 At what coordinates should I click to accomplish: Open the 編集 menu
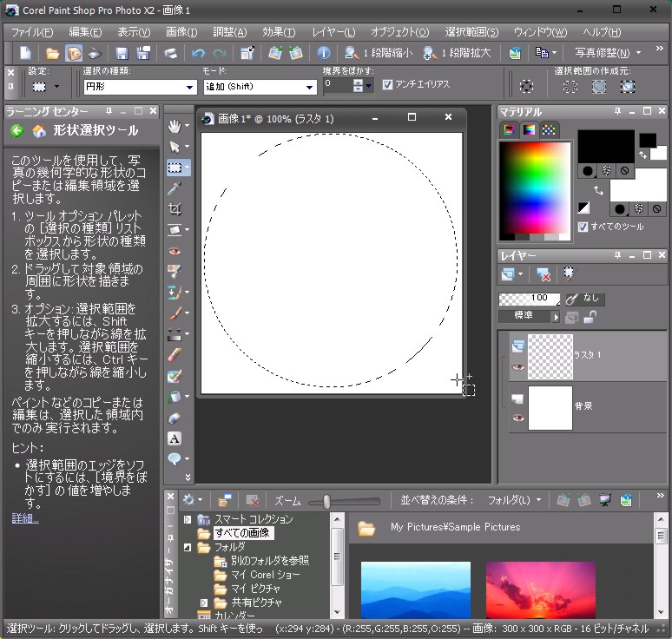85,32
